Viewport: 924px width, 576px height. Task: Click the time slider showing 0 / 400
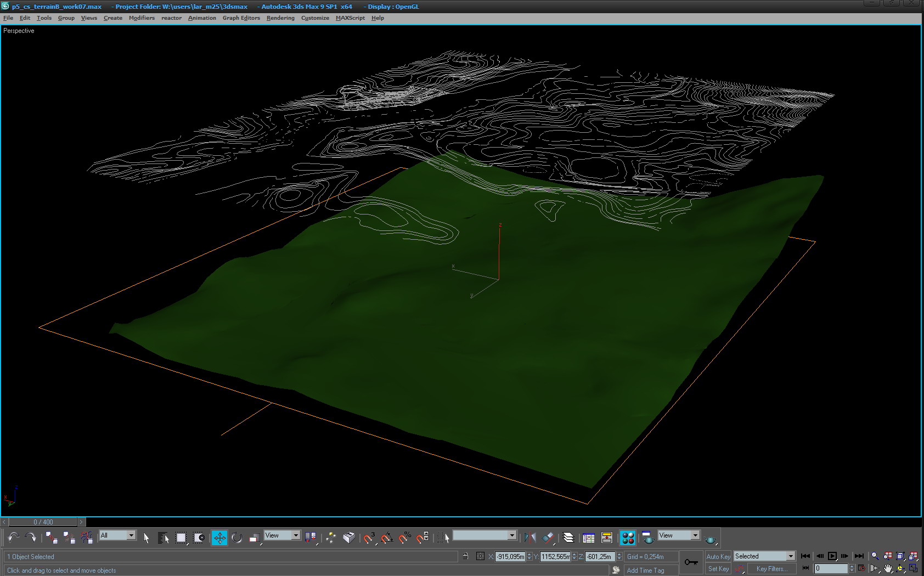coord(43,522)
